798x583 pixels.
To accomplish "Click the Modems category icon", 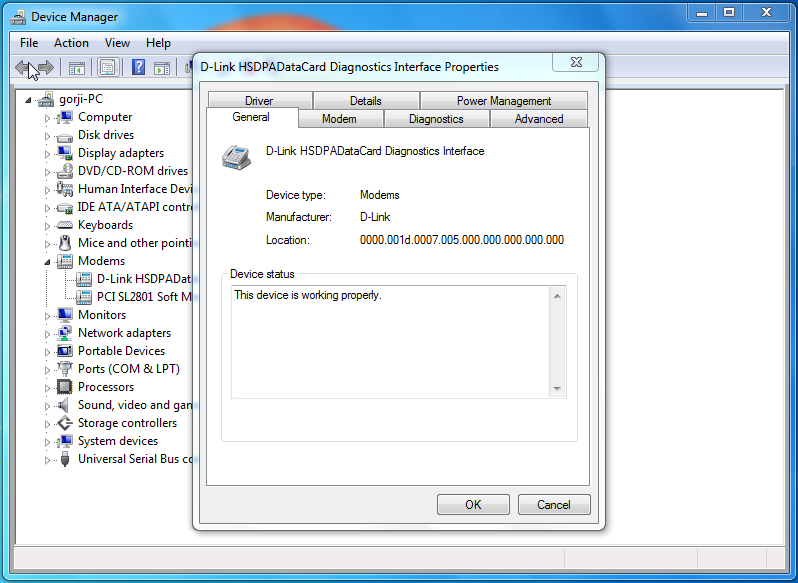I will [65, 261].
